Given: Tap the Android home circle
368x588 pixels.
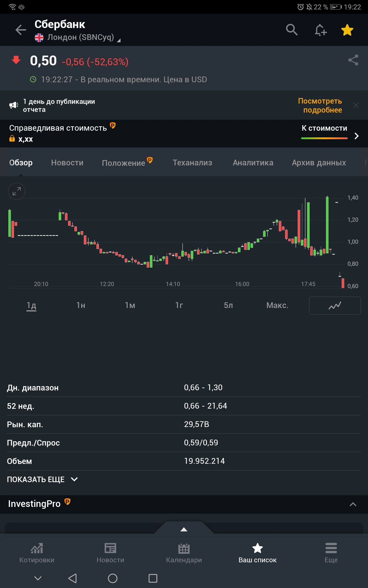Looking at the screenshot, I should tap(113, 578).
